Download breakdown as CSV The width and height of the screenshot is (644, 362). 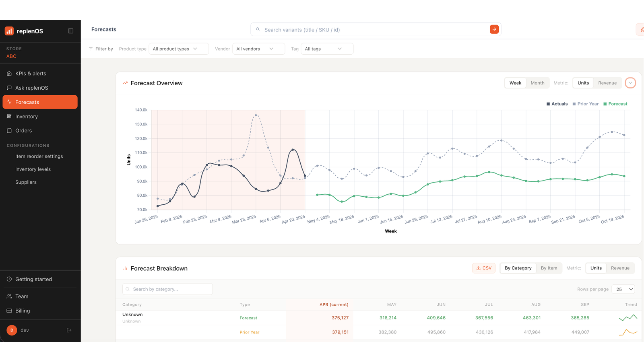click(484, 268)
